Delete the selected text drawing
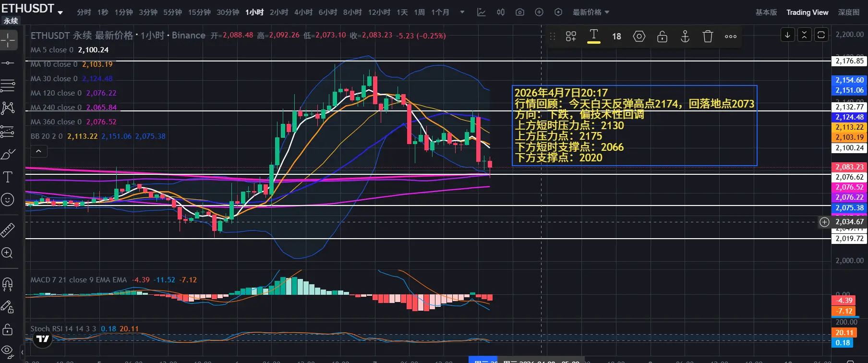Image resolution: width=868 pixels, height=363 pixels. [x=708, y=36]
